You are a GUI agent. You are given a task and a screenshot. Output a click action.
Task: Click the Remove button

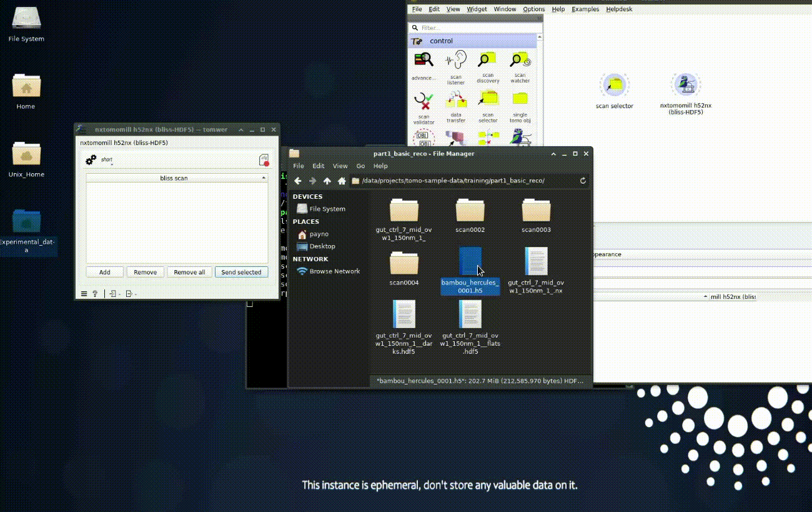point(146,272)
